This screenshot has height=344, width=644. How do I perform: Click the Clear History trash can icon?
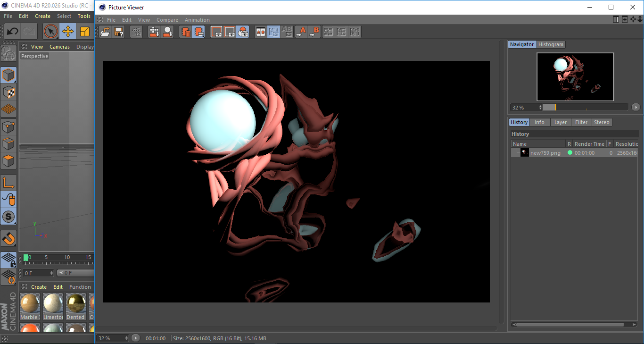186,32
